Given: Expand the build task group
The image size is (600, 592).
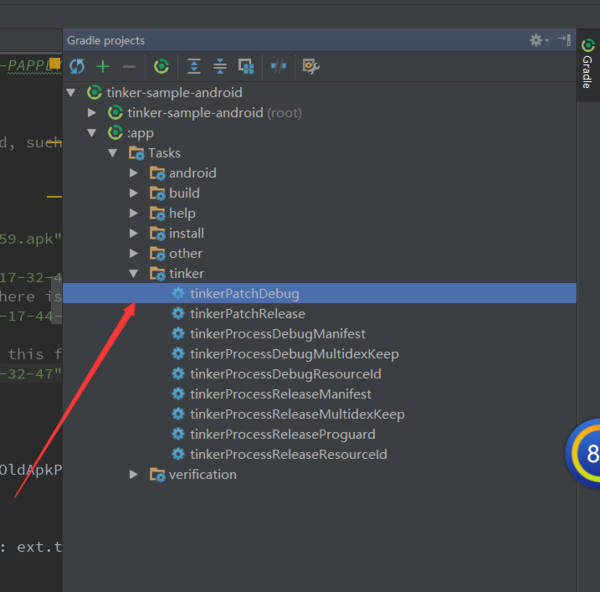Looking at the screenshot, I should click(133, 193).
